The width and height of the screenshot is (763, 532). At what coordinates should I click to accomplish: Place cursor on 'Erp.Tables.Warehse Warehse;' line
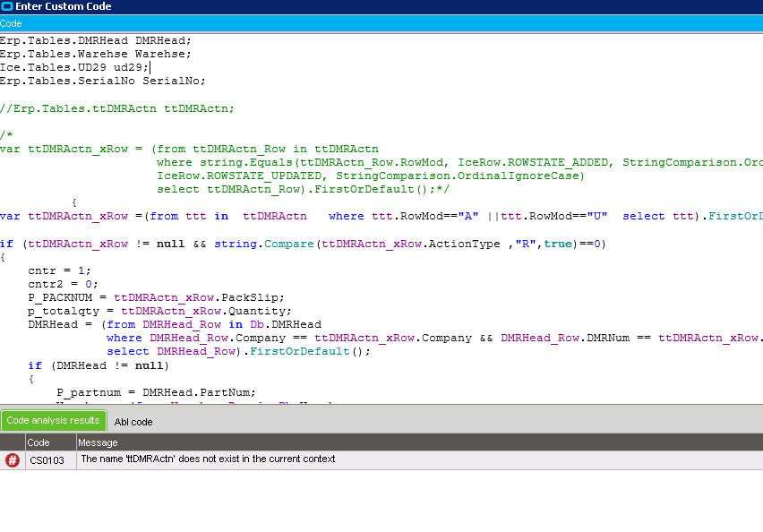pyautogui.click(x=96, y=54)
